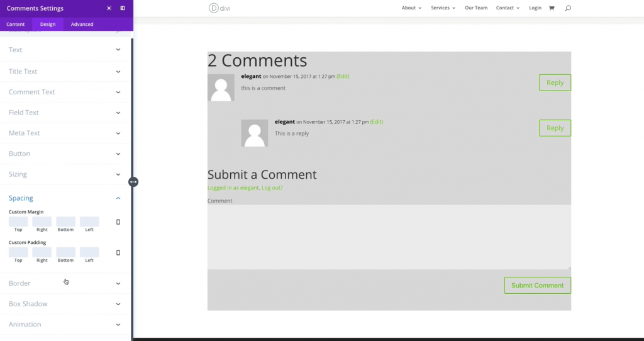The height and width of the screenshot is (341, 644).
Task: Click Reply on 'This is a reply'
Action: (x=555, y=128)
